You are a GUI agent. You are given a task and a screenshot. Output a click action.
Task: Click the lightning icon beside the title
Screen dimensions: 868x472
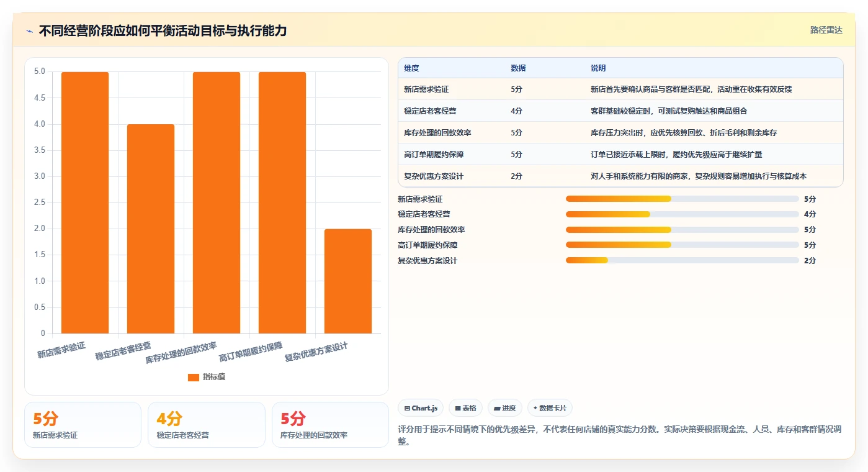click(x=29, y=30)
